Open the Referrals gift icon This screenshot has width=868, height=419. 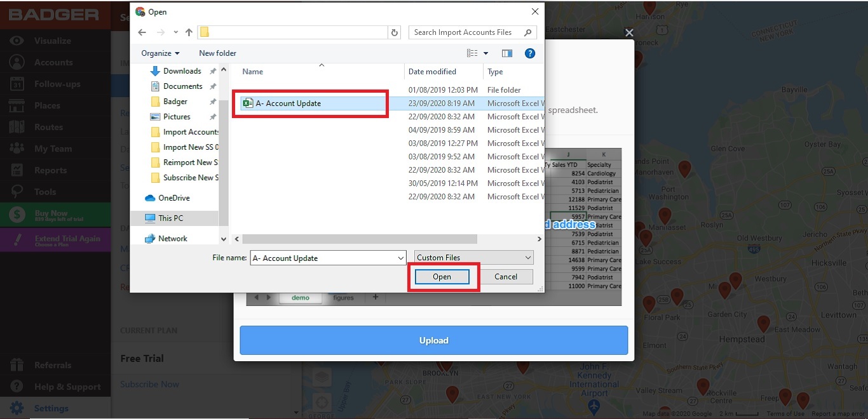pos(17,365)
